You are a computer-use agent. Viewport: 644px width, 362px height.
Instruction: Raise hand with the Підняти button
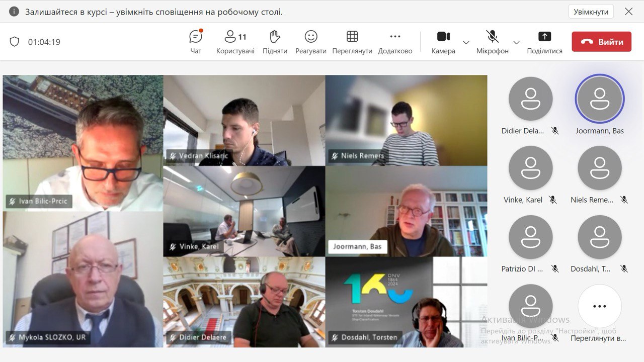275,42
